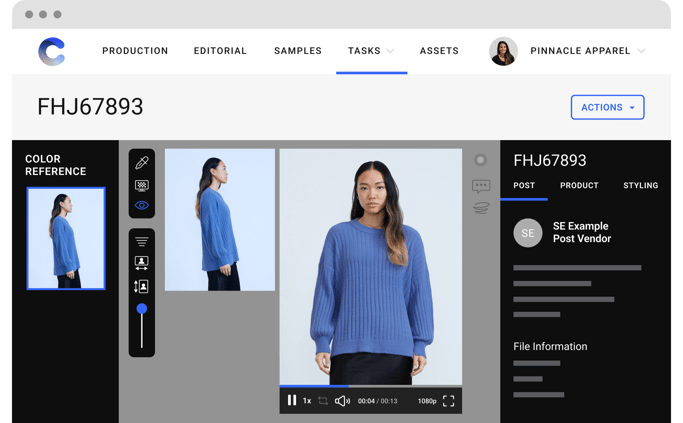683x423 pixels.
Task: Click the FHJ67893 heading in side panel
Action: [x=550, y=160]
